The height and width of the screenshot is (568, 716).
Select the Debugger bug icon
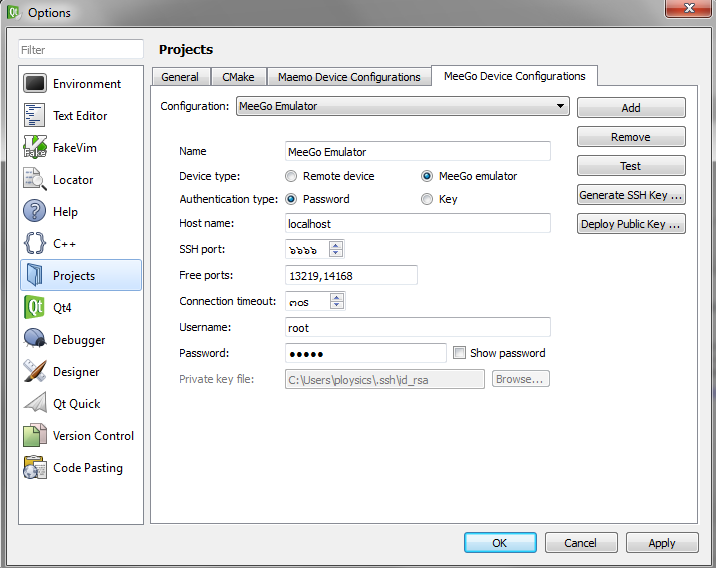(35, 339)
